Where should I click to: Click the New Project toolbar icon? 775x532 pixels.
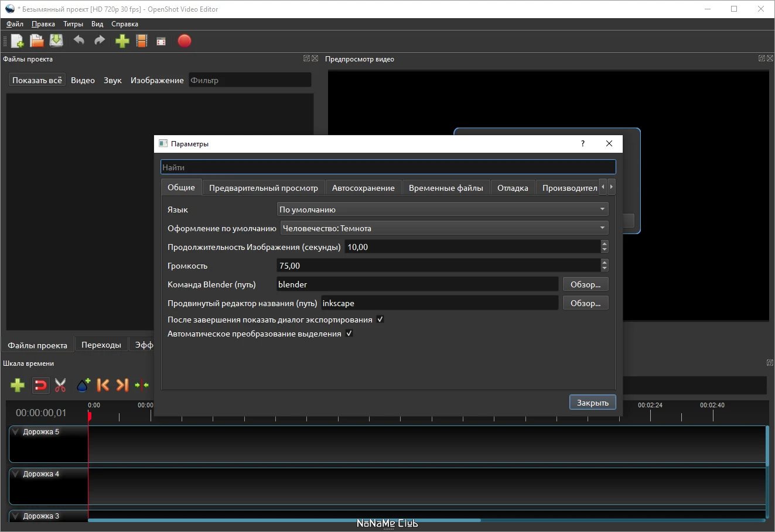coord(18,41)
